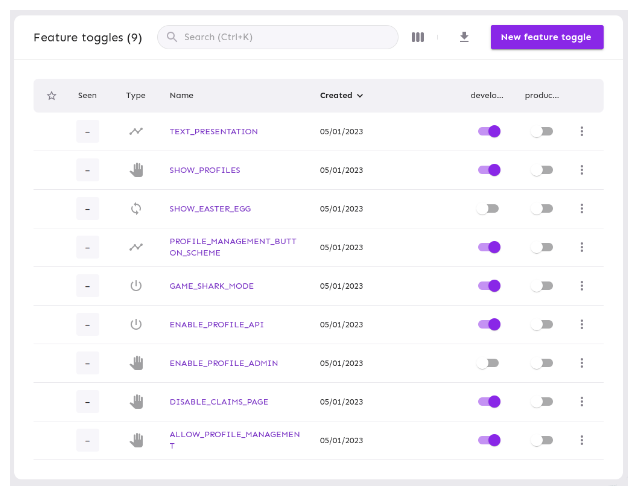Open the ALLOW_PROFILE_MANAGEMENT link
638x496 pixels.
235,440
